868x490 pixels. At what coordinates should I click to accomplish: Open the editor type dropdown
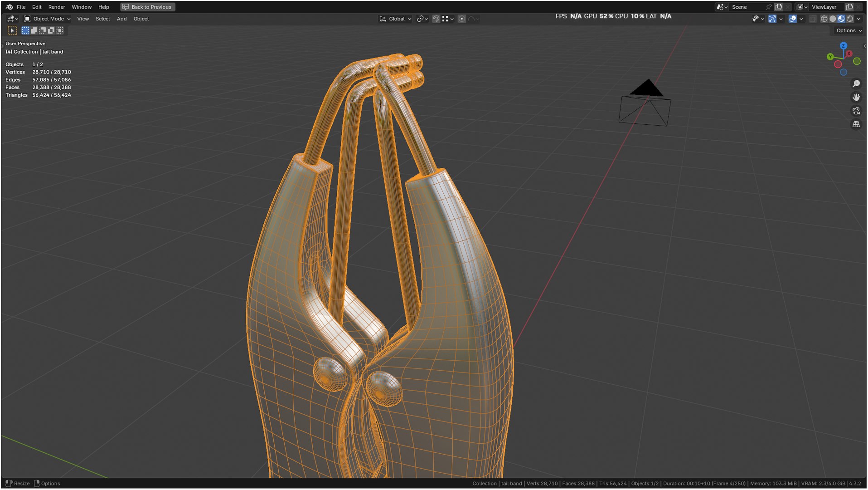[13, 19]
